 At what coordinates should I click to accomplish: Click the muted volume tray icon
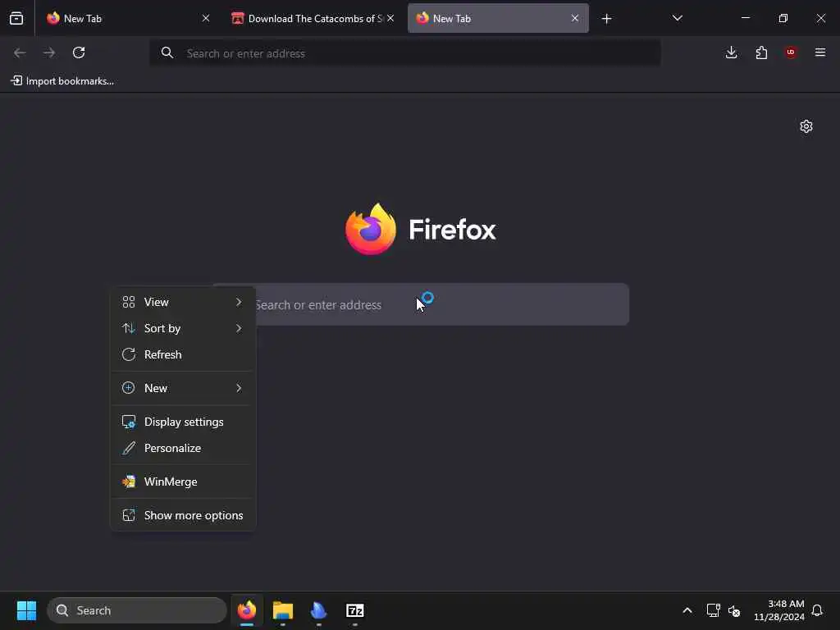(x=734, y=610)
